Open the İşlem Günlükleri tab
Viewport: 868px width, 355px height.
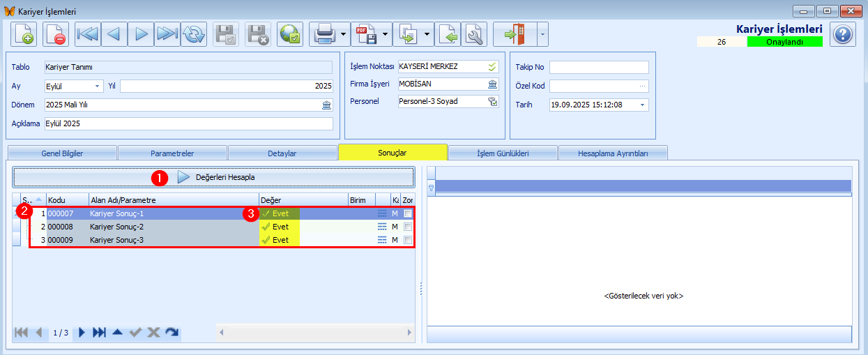503,153
